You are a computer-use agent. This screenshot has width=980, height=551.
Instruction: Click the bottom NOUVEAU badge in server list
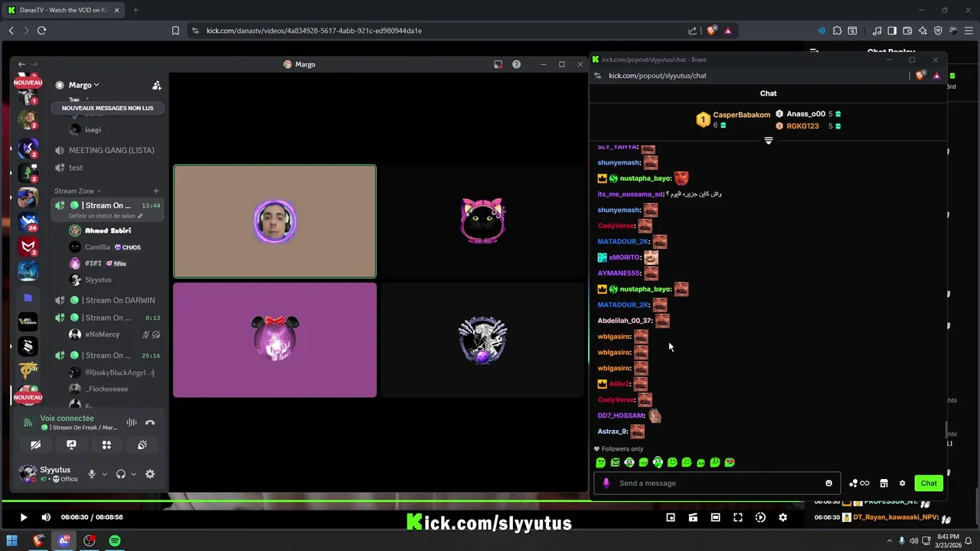28,397
